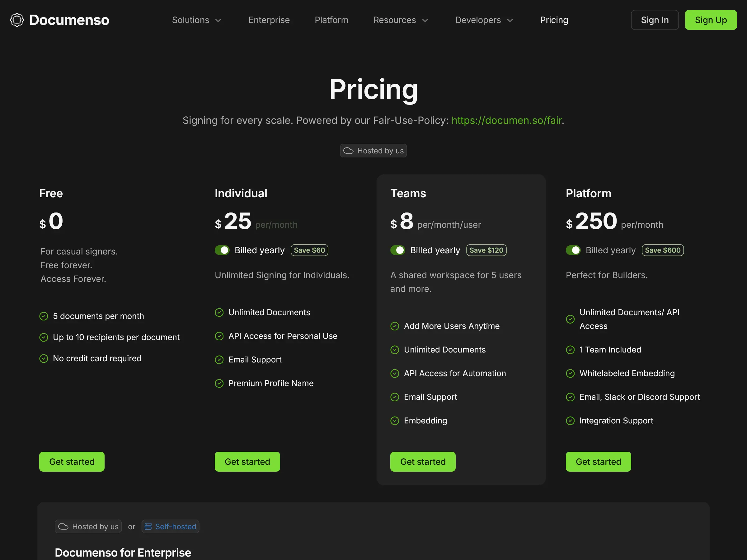Click the Sign Up button
Image resolution: width=747 pixels, height=560 pixels.
[x=711, y=20]
